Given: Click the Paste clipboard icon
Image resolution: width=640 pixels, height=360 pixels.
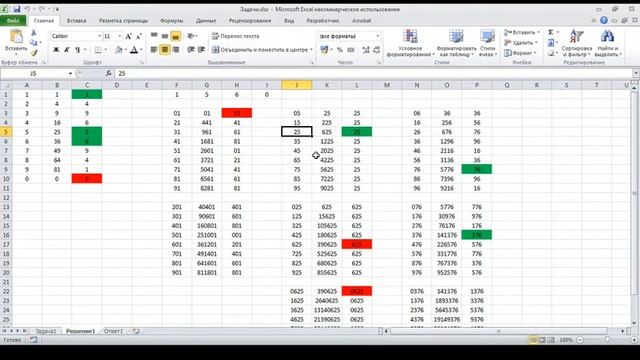Looking at the screenshot, I should coord(16,36).
